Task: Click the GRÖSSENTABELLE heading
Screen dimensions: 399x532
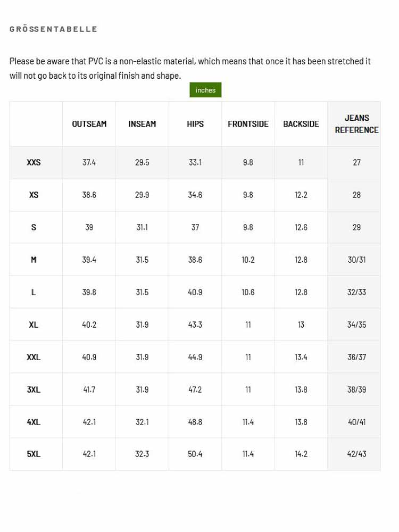Action: click(x=53, y=29)
